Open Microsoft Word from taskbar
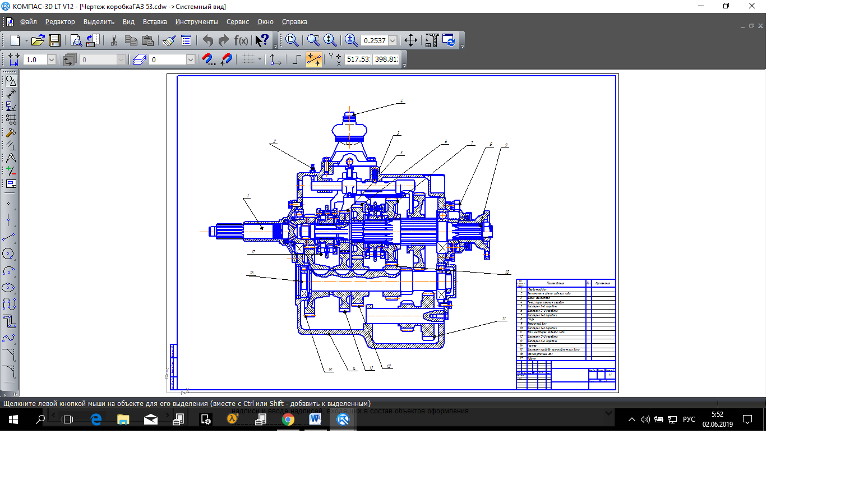Image resolution: width=868 pixels, height=498 pixels. click(315, 419)
